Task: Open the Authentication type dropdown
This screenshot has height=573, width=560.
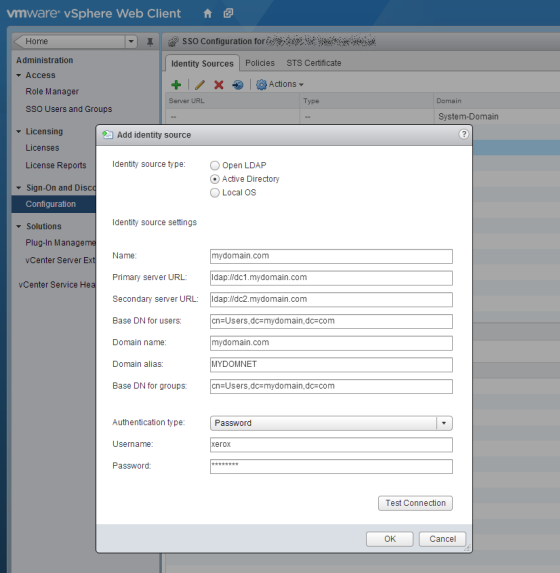Action: point(331,423)
